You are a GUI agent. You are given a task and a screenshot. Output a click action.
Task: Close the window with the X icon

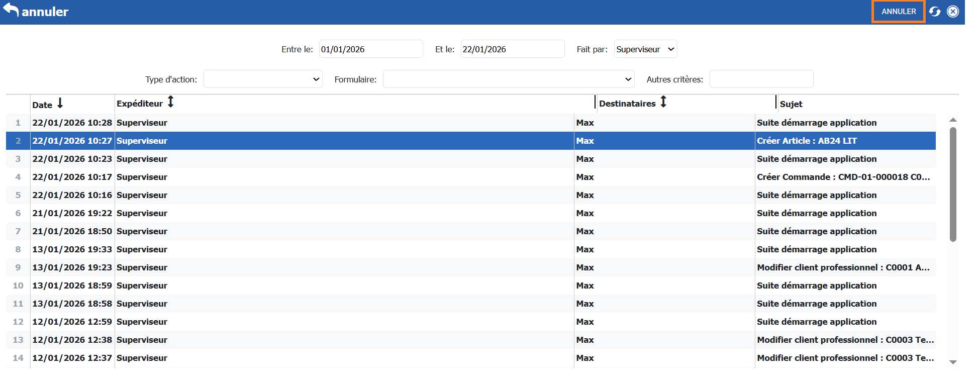click(953, 12)
